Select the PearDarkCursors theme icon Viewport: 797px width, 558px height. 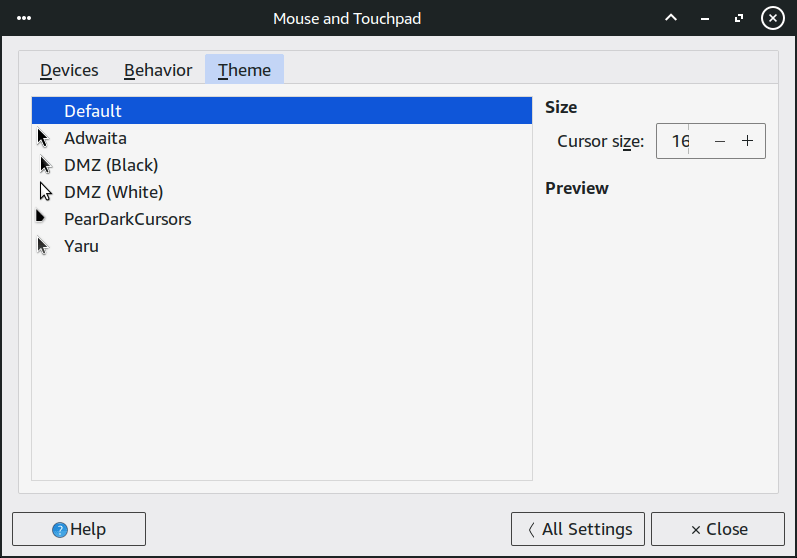[x=41, y=217]
